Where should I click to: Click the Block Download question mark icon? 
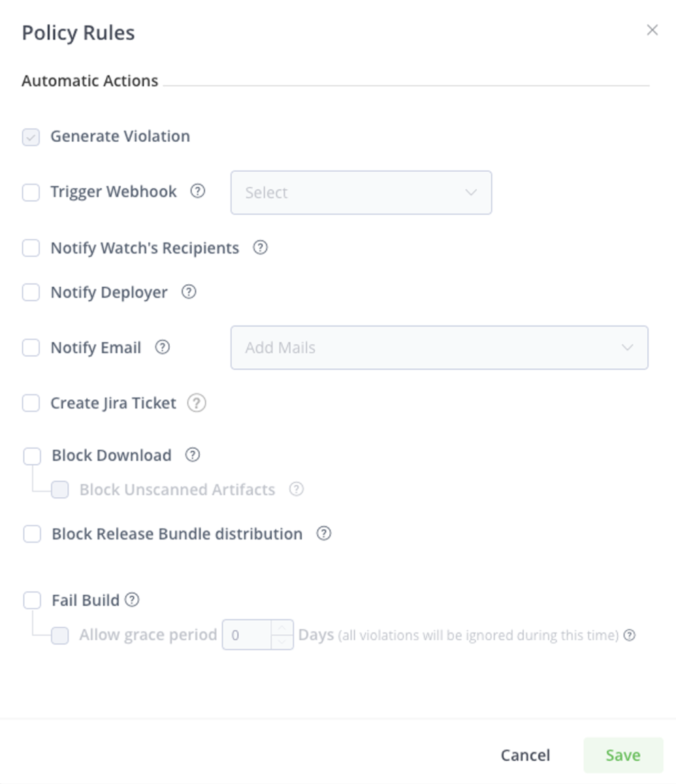(x=192, y=455)
